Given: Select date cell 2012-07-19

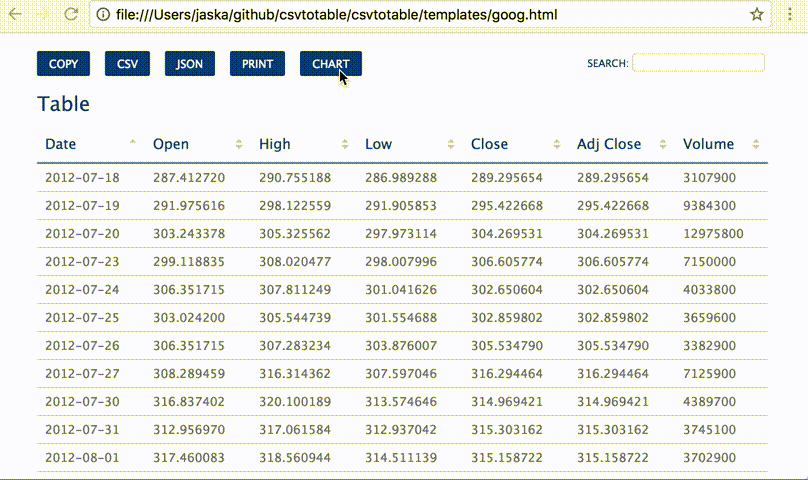Looking at the screenshot, I should coord(82,205).
